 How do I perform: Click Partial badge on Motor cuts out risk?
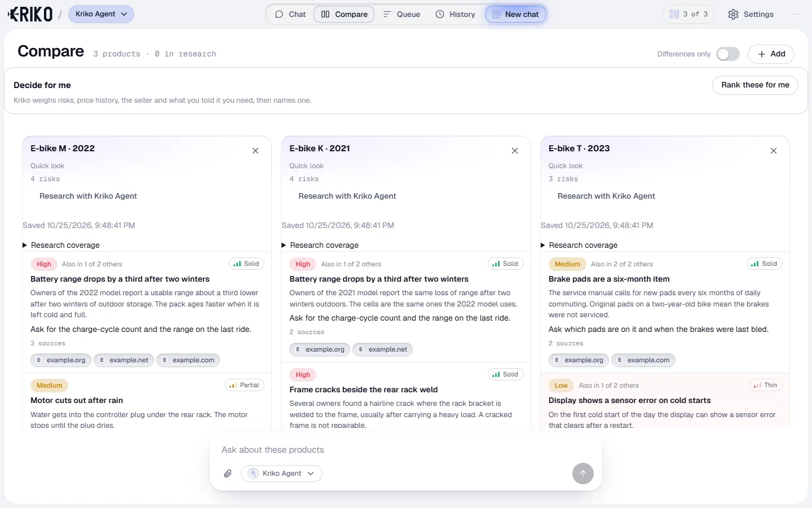(245, 385)
